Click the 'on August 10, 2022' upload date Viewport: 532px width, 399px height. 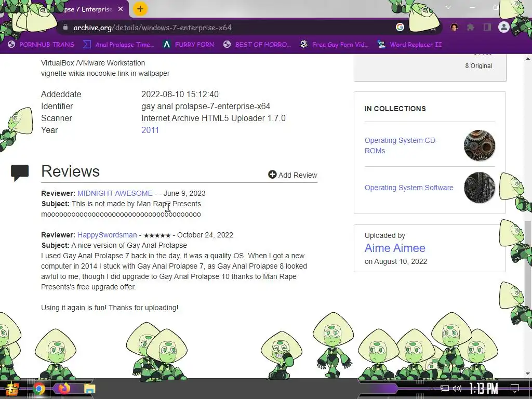coord(396,262)
